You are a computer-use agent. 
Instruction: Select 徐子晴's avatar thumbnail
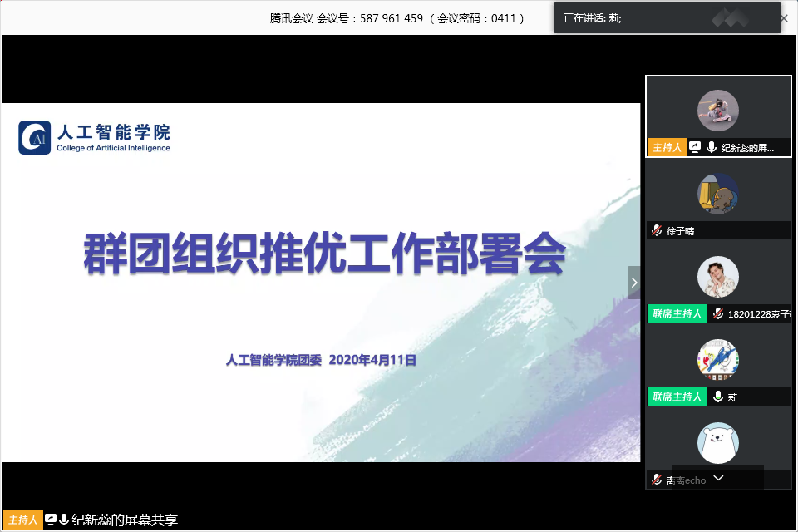coord(717,194)
